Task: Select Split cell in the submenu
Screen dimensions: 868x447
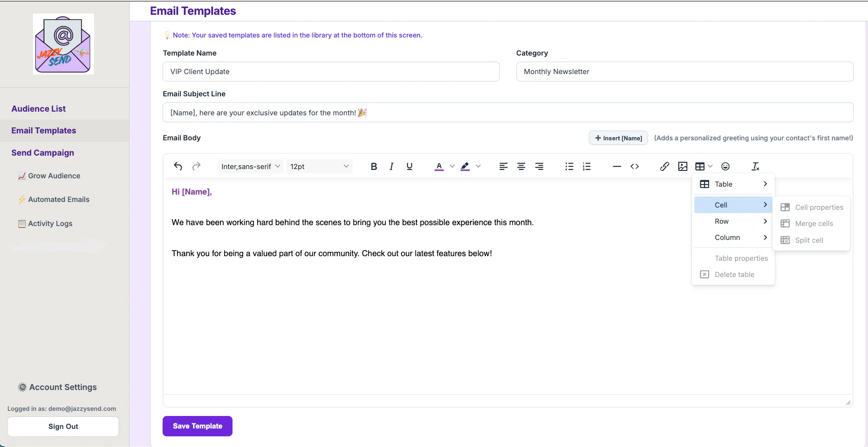Action: coord(811,240)
